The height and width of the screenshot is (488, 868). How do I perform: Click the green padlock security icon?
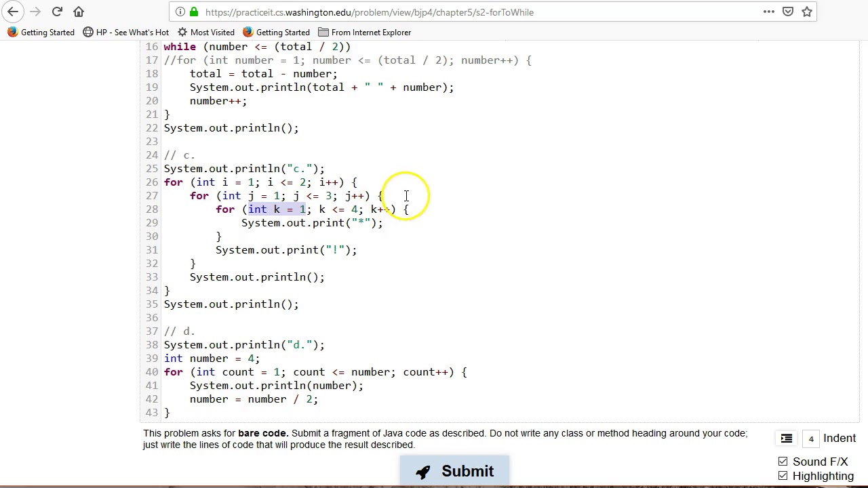pyautogui.click(x=193, y=12)
